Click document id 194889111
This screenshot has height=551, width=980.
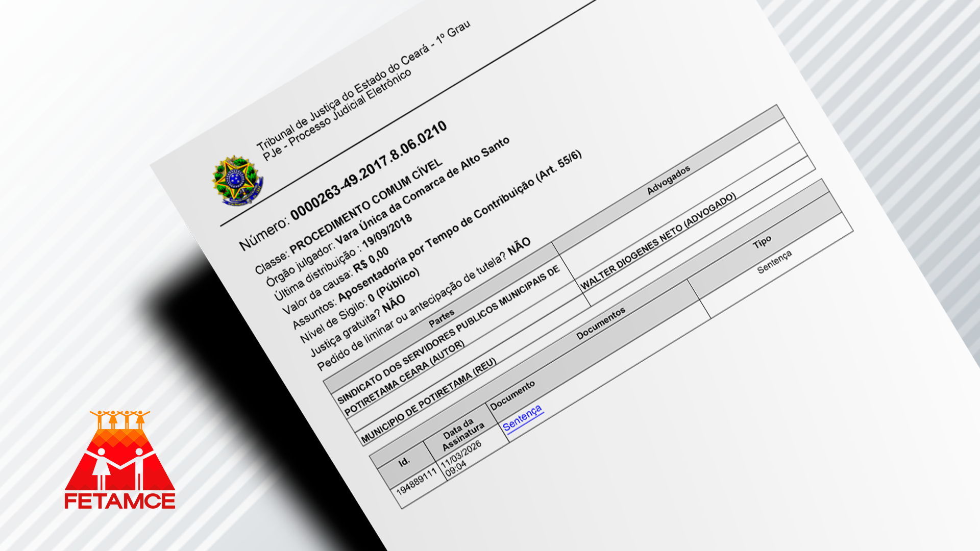(416, 482)
